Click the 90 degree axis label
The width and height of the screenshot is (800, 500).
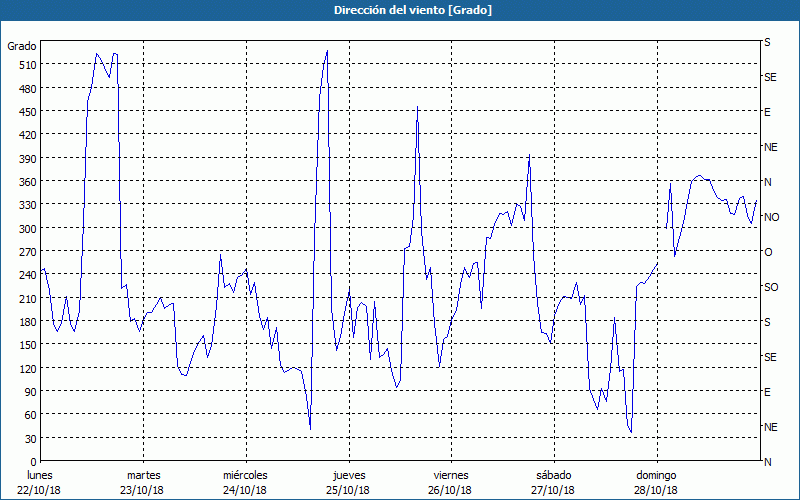pyautogui.click(x=30, y=392)
